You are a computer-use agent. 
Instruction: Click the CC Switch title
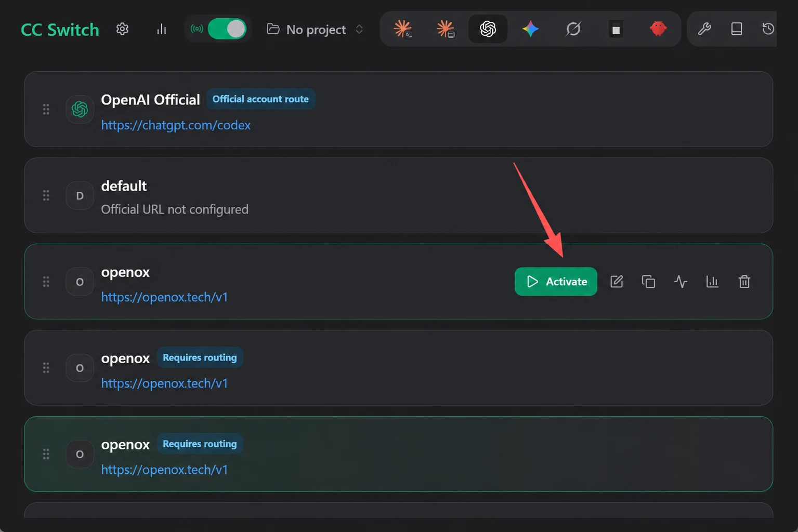click(x=60, y=30)
